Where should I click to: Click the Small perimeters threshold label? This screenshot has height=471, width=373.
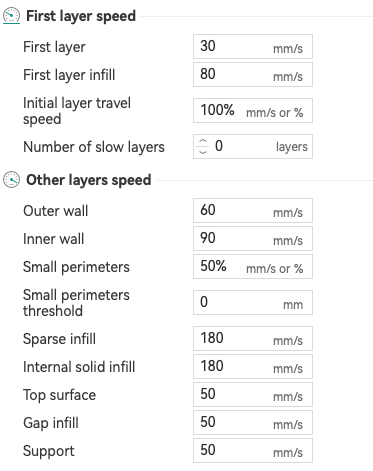(x=76, y=303)
